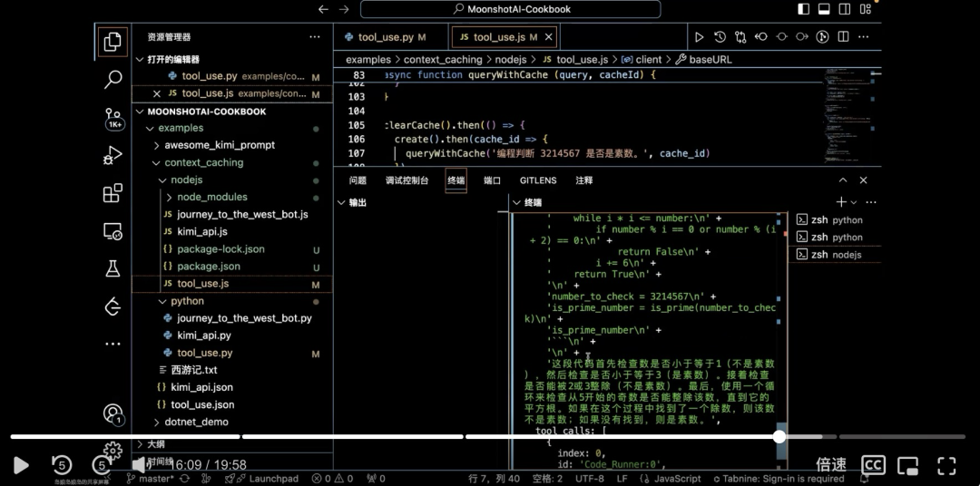The height and width of the screenshot is (486, 980).
Task: Click JavaScript language mode in status bar
Action: tap(678, 479)
